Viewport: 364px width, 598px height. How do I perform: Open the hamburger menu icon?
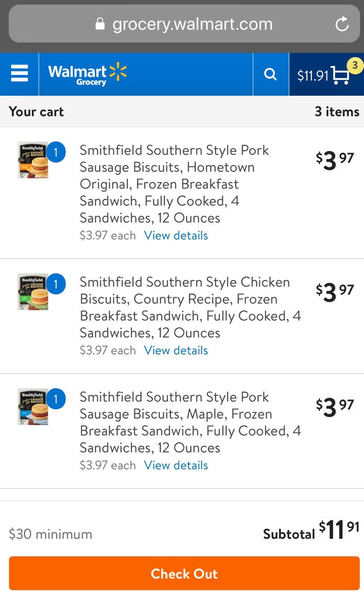tap(19, 74)
